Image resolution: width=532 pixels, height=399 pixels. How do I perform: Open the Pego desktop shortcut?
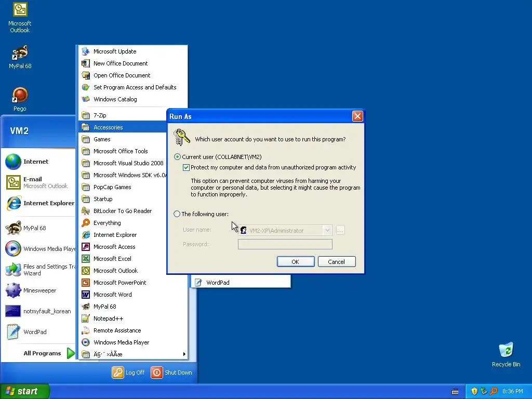click(20, 99)
